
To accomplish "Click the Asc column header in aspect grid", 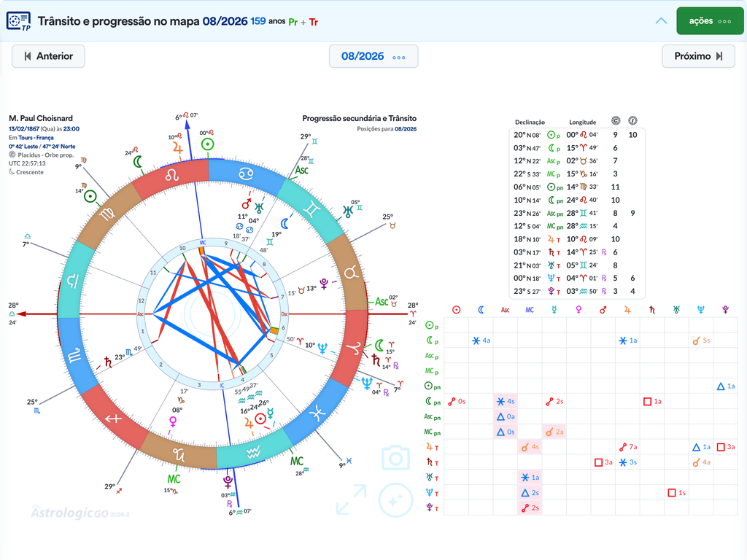I will point(505,310).
